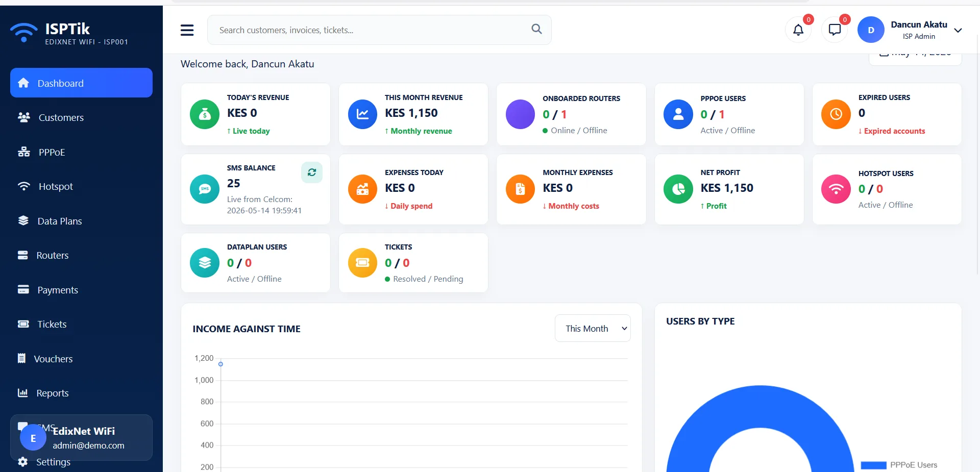Screen dimensions: 980x472
Task: Click the Welcome back, Dancun Akatu heading
Action: pos(247,64)
